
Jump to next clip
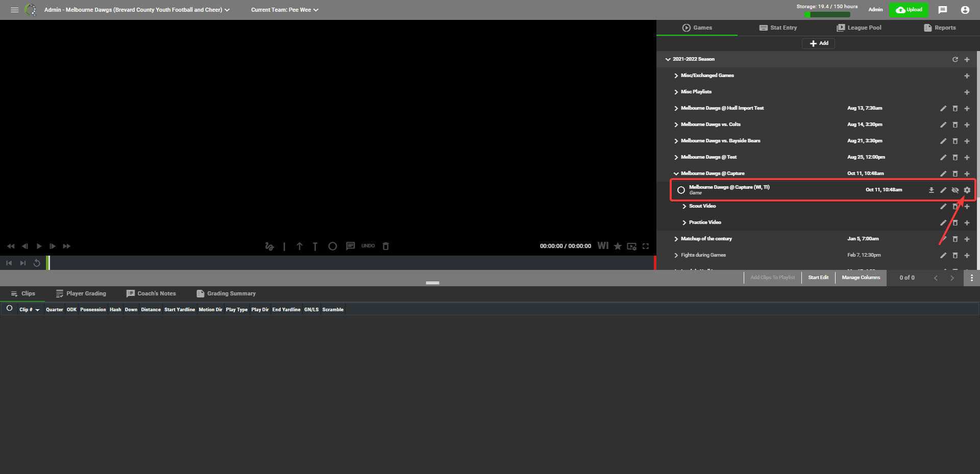coord(22,263)
